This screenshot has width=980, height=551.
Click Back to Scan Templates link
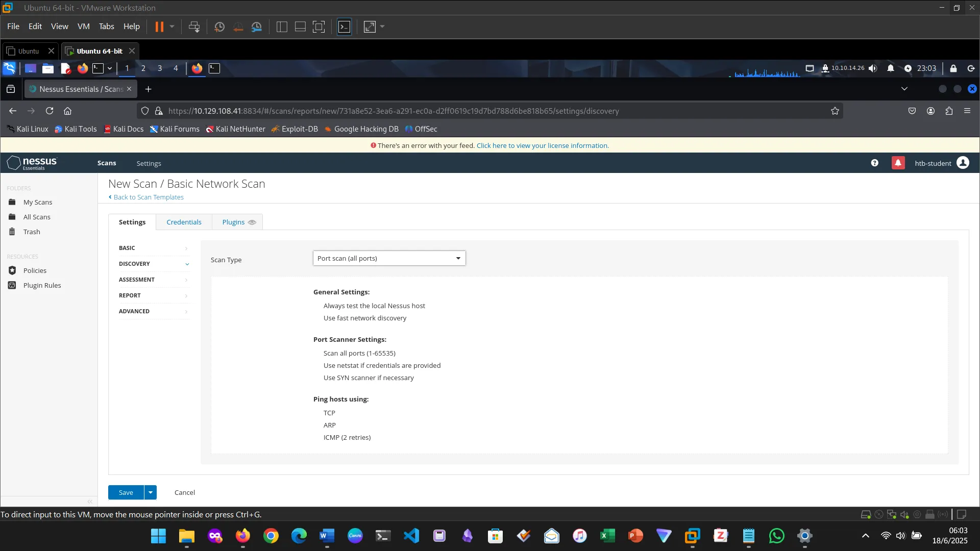point(148,197)
